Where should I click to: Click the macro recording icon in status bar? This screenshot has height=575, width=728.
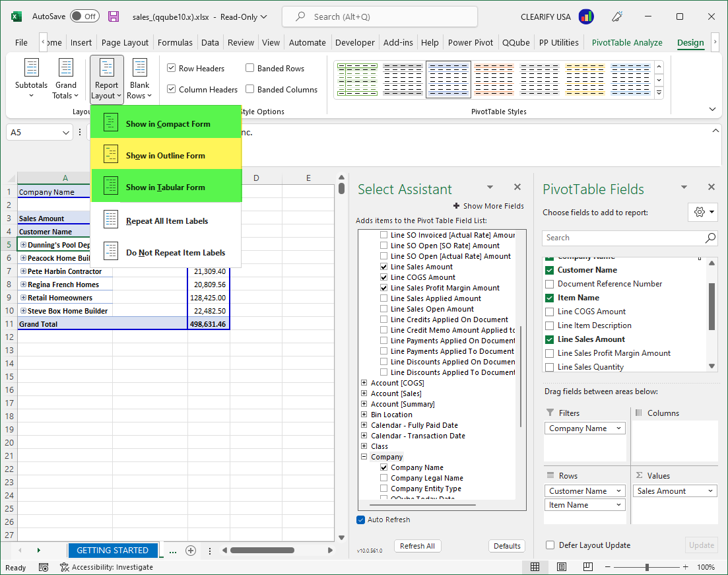click(44, 567)
